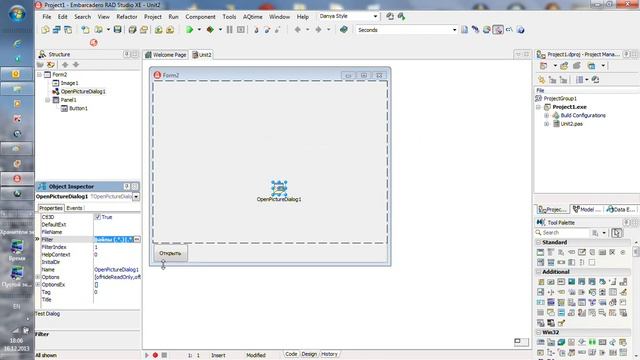Expand the OptionsEx property row

pos(38,284)
